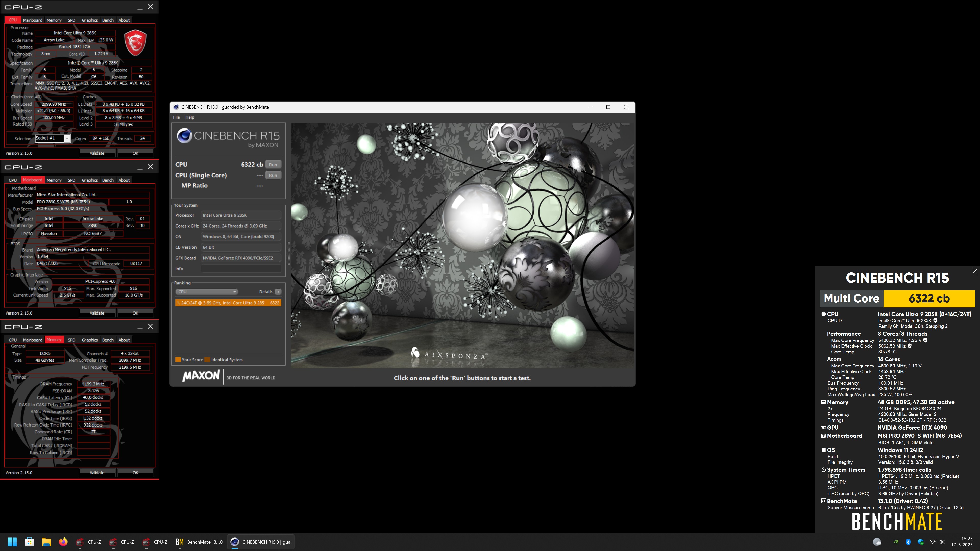This screenshot has width=980, height=551.
Task: Open the Ranking CPU dropdown in Cinebench
Action: coord(206,292)
